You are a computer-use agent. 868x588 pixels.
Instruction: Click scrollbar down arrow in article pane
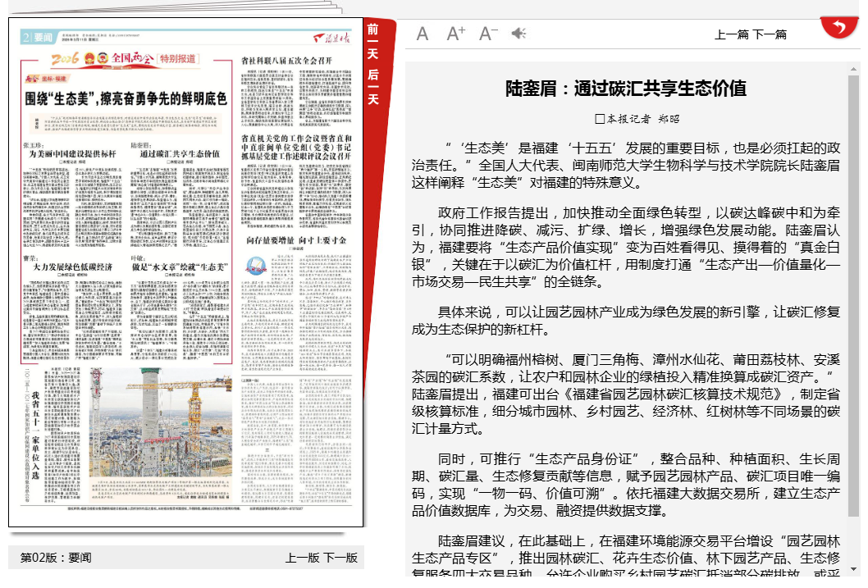tap(854, 568)
